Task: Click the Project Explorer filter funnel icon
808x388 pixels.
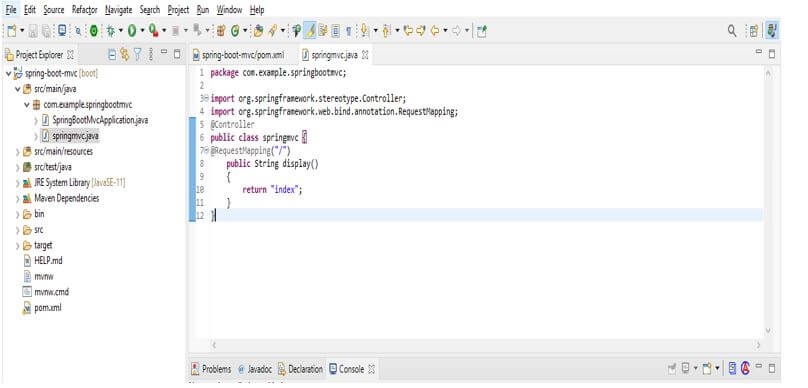Action: 138,54
